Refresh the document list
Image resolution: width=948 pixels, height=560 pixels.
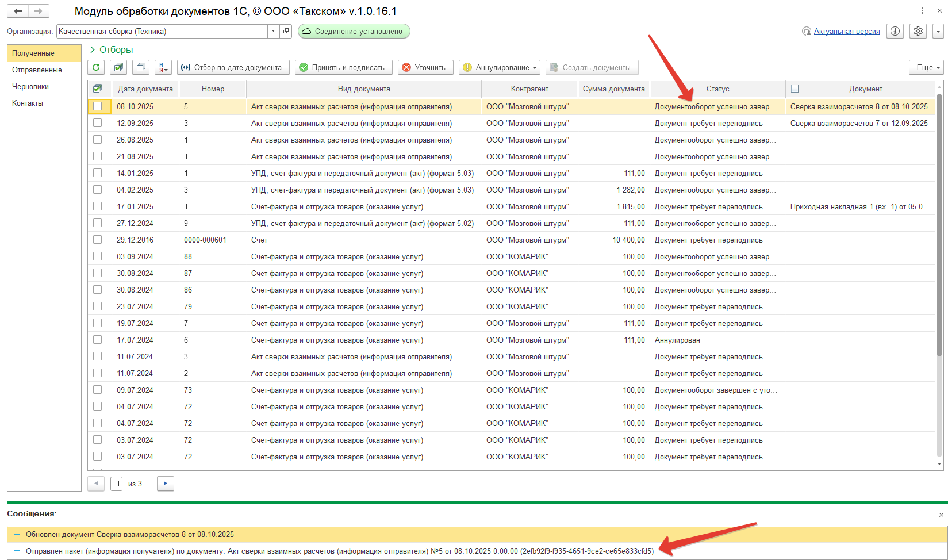(96, 67)
